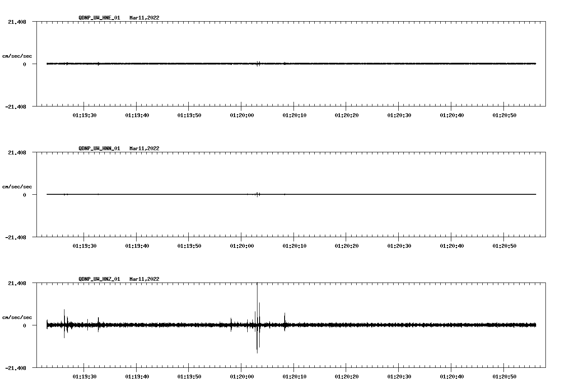Click 01:20:20 time label under HNZ plot

(347, 377)
